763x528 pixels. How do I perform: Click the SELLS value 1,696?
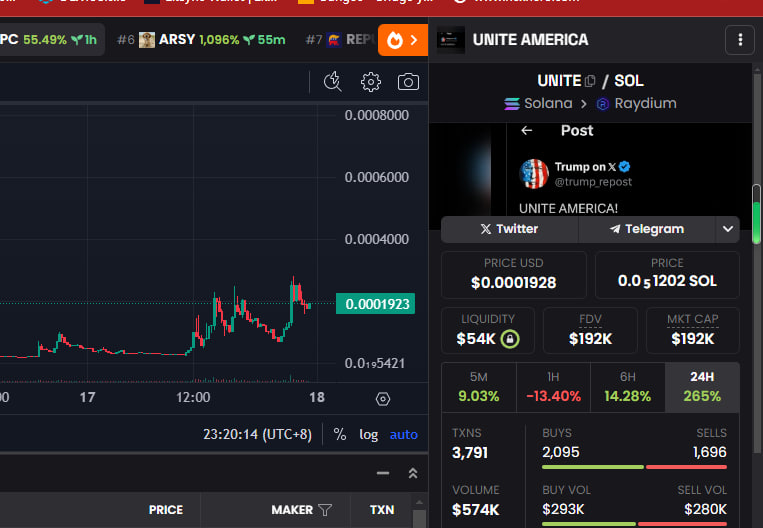(x=709, y=452)
